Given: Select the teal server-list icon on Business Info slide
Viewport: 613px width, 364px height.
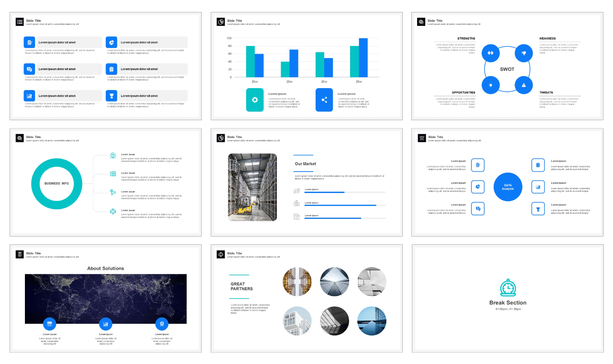Looking at the screenshot, I should tap(113, 173).
